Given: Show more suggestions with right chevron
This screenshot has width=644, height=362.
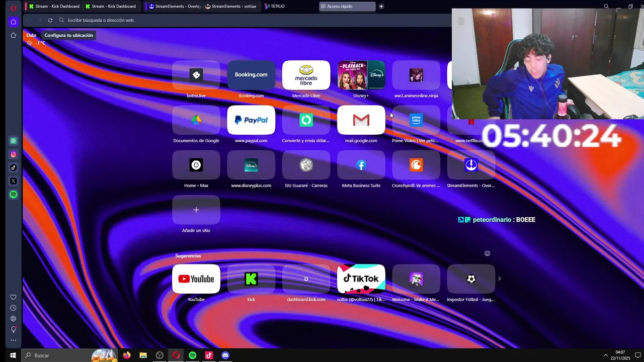Looking at the screenshot, I should pos(499,279).
